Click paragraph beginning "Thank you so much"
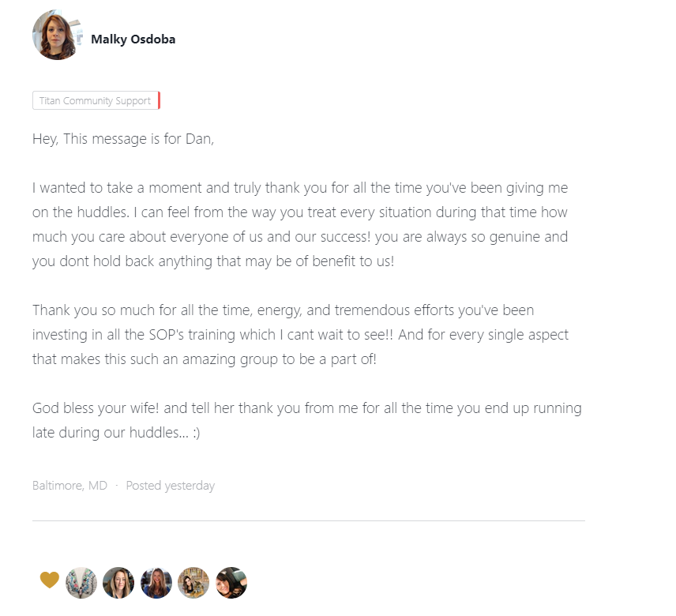676x616 pixels. [x=300, y=334]
